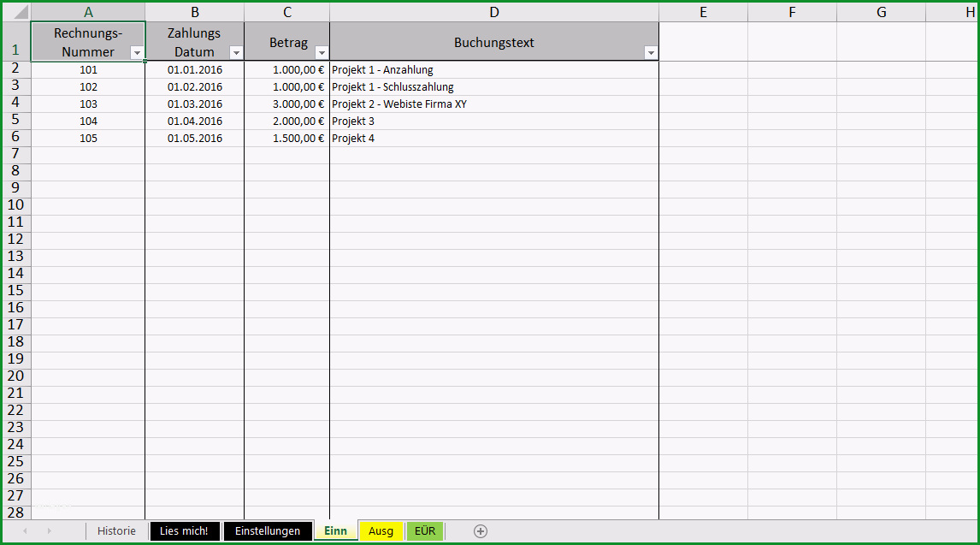Image resolution: width=980 pixels, height=545 pixels.
Task: Select column B header
Action: click(195, 12)
